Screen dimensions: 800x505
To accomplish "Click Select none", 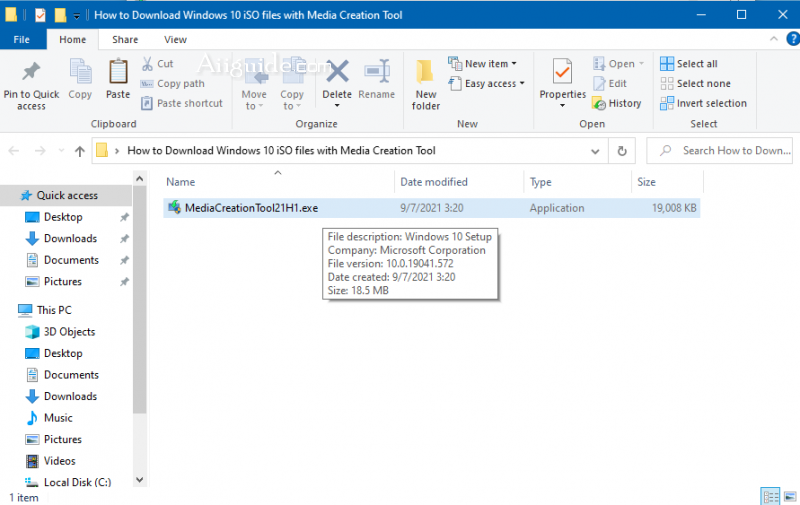I will coord(695,84).
